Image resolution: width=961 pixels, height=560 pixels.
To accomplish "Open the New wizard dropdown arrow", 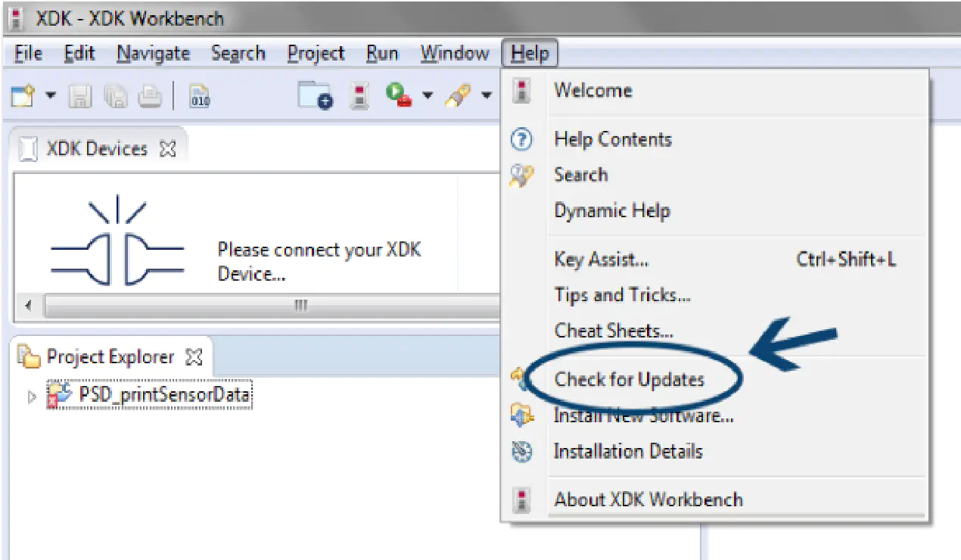I will tap(51, 96).
